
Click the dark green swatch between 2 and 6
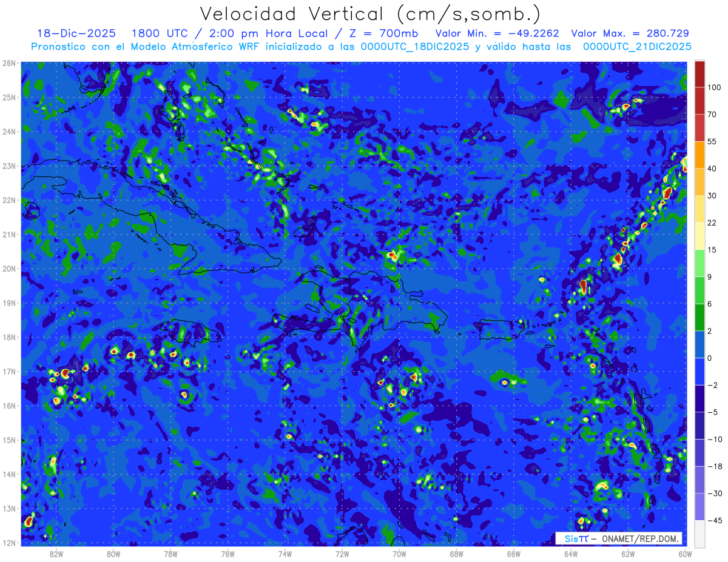(x=699, y=317)
